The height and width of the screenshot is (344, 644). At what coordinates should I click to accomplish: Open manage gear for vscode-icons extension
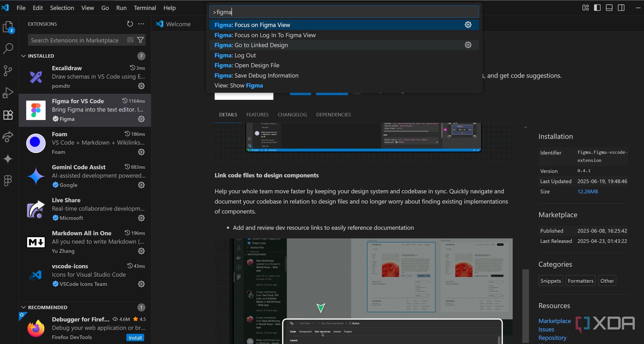141,284
